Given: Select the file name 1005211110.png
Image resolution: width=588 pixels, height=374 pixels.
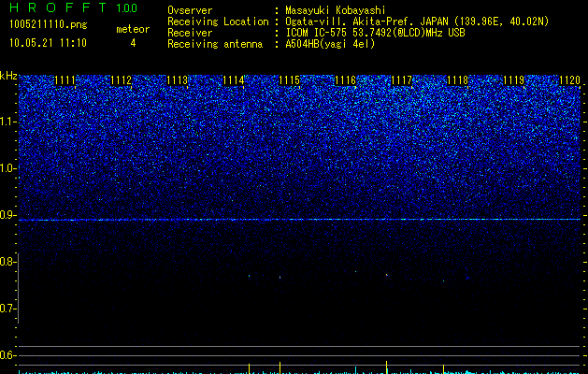Looking at the screenshot, I should coord(48,25).
